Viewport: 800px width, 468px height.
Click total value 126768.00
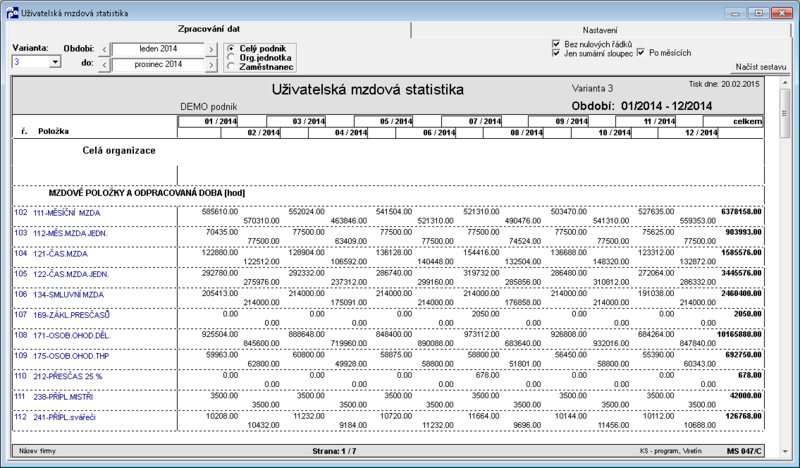(x=743, y=416)
